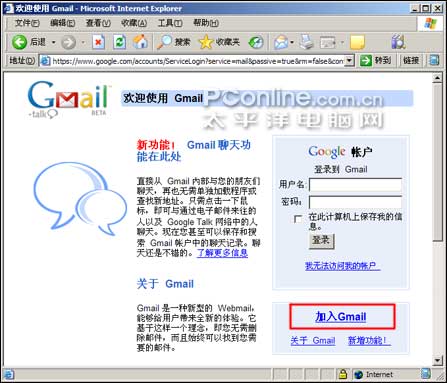Click the History icon in the toolbar
The image size is (447, 383).
256,42
